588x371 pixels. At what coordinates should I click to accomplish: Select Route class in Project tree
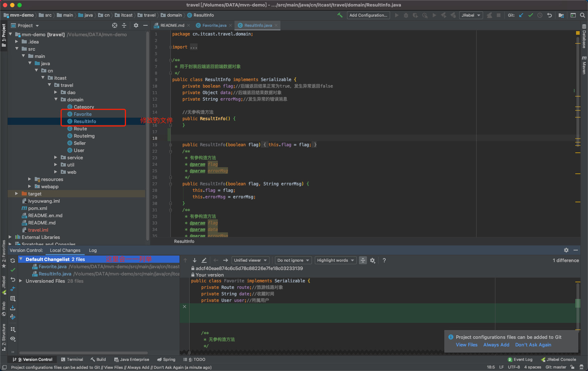point(80,128)
